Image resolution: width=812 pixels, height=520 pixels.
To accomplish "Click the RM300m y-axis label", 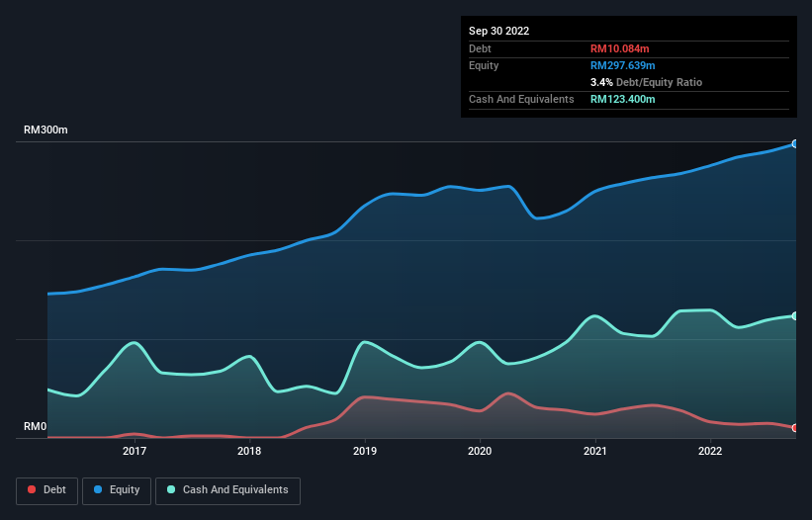I will [x=45, y=130].
